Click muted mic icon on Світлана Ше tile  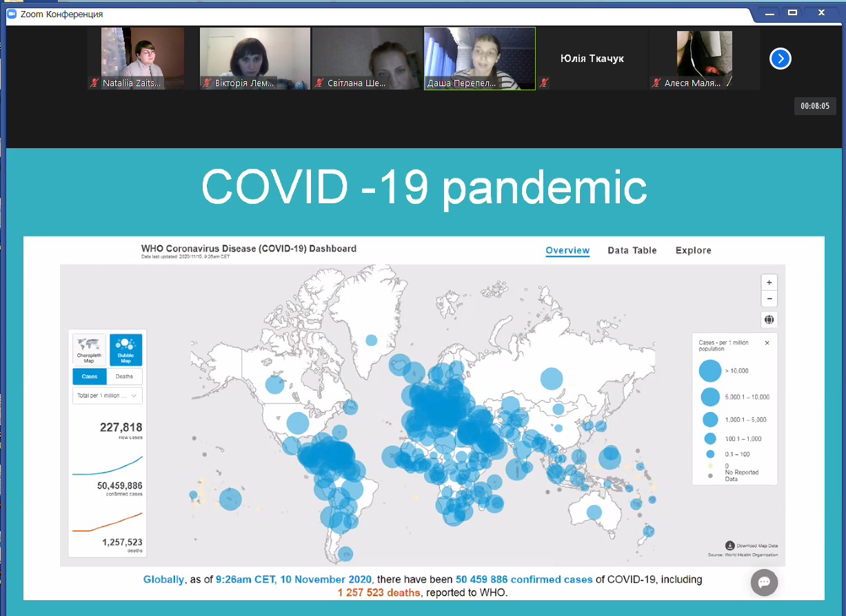point(319,83)
